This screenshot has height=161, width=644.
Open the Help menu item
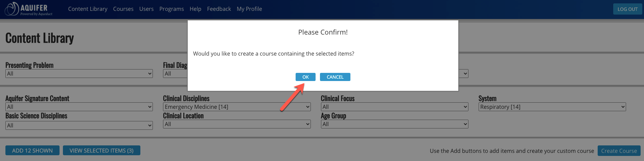[x=195, y=9]
